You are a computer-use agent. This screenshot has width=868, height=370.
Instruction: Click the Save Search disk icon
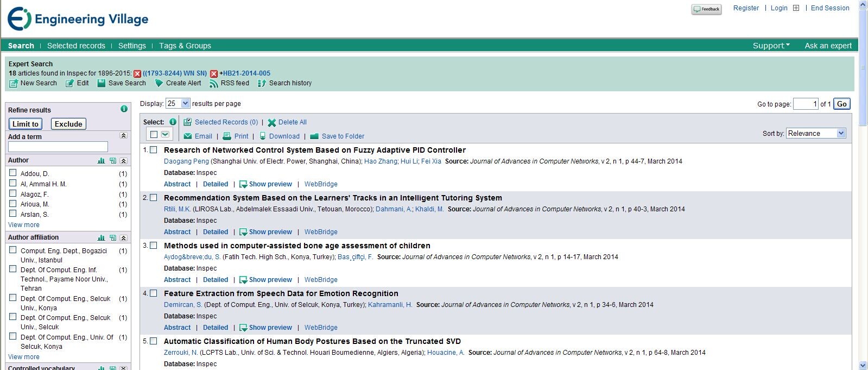[x=102, y=83]
